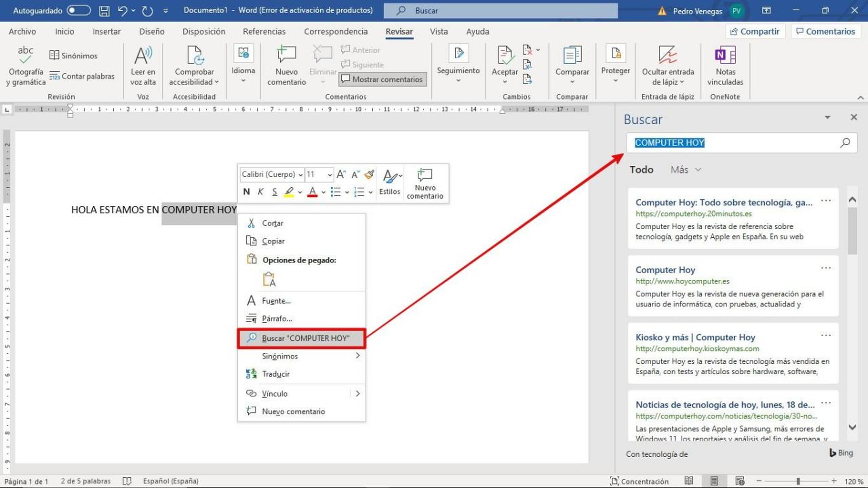This screenshot has height=488, width=868.
Task: Click the ribbon's Nuevo comentario button
Action: (x=286, y=66)
